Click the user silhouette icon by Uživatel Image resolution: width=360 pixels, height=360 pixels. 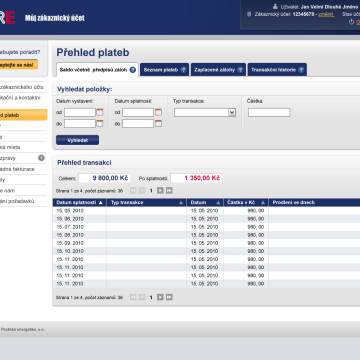point(275,6)
